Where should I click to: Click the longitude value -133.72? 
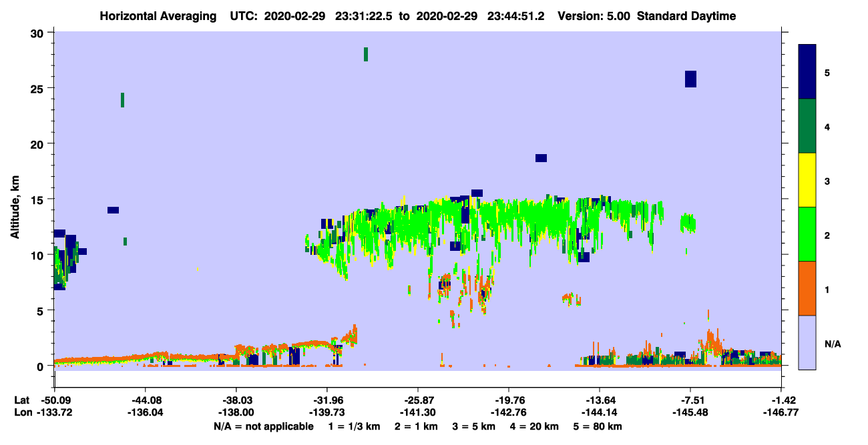tap(54, 412)
